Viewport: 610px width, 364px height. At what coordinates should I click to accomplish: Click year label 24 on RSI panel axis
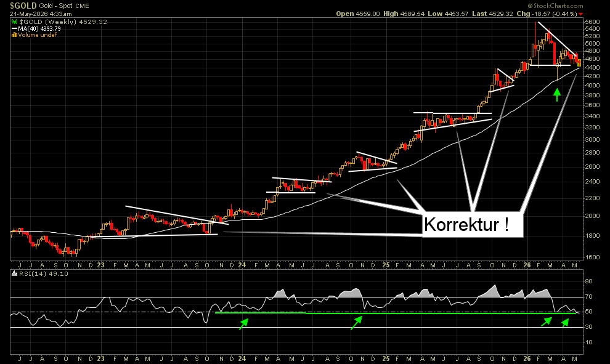[x=242, y=358]
